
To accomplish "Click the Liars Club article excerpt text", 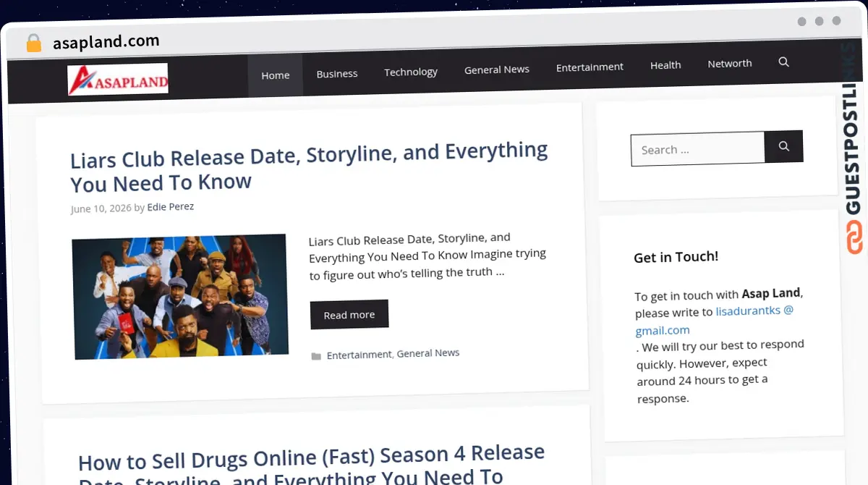I will click(x=427, y=256).
